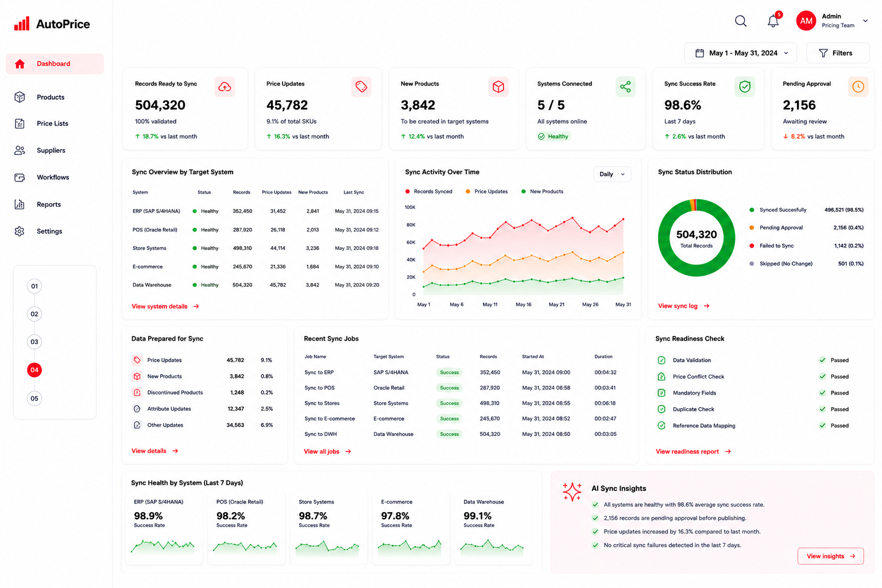882x588 pixels.
Task: Click checkmark beside 'All systems are healthy' insight
Action: tap(595, 505)
